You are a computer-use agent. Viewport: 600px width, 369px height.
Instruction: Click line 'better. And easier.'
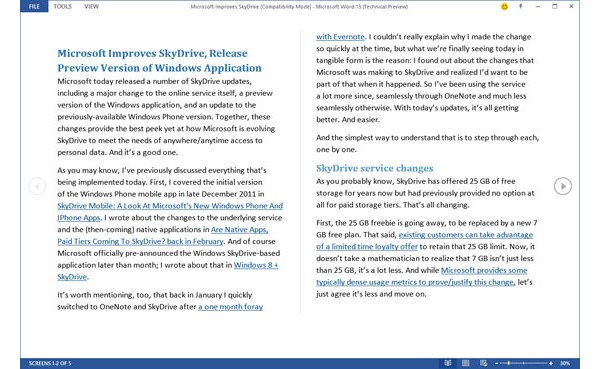348,120
